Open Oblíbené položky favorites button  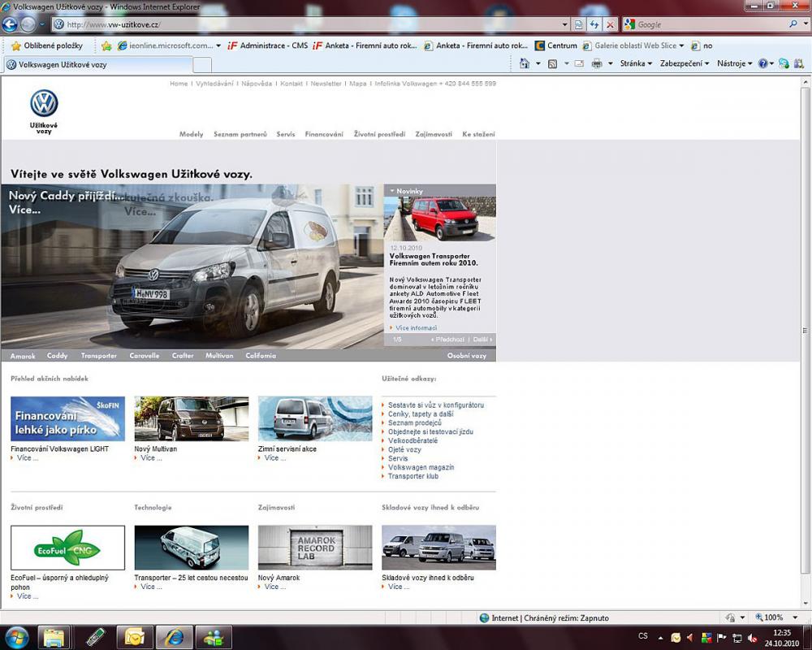[x=47, y=45]
